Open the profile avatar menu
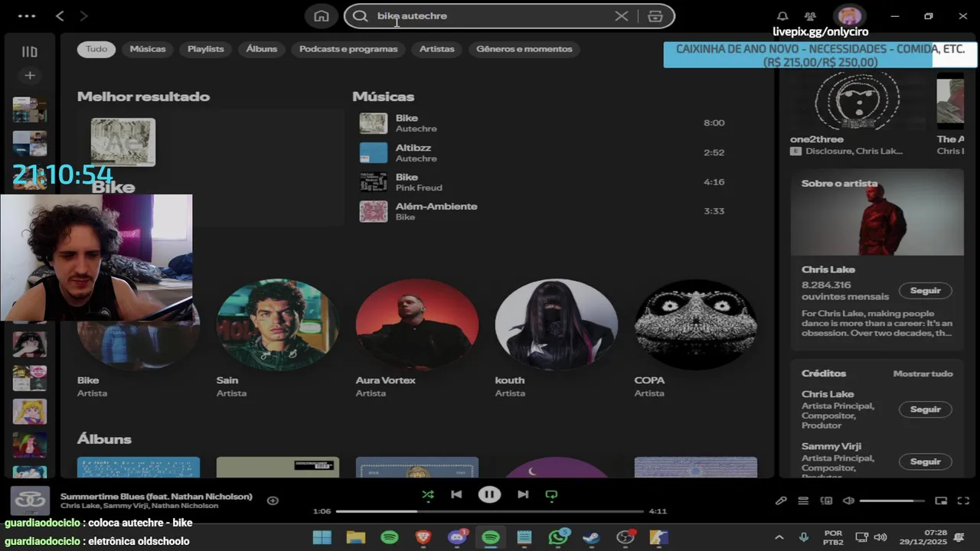 click(x=849, y=15)
